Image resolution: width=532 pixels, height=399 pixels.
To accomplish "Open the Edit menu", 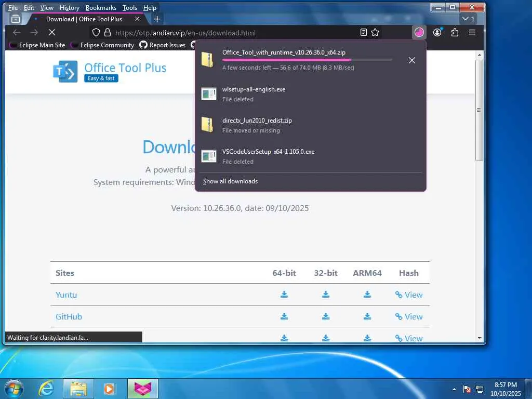I will coord(29,7).
